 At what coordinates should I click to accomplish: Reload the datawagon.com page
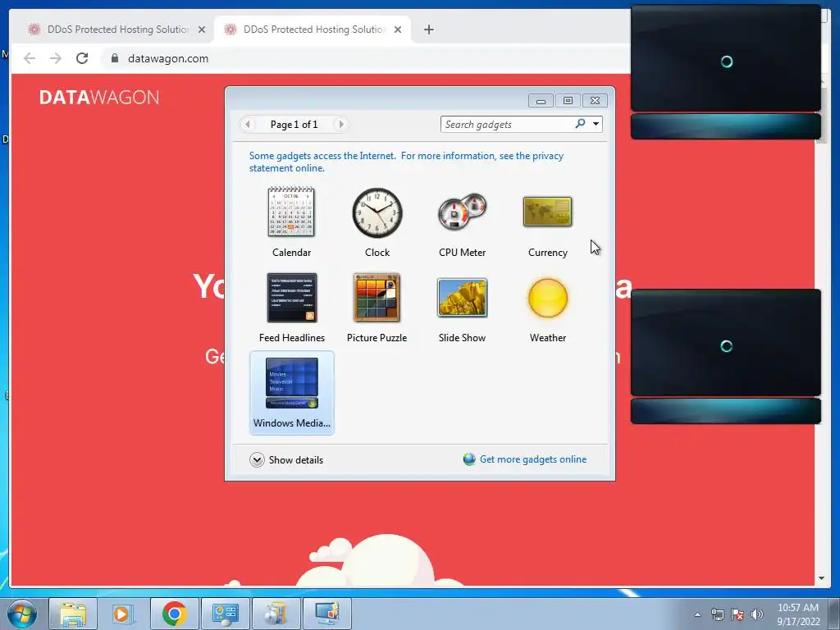82,58
